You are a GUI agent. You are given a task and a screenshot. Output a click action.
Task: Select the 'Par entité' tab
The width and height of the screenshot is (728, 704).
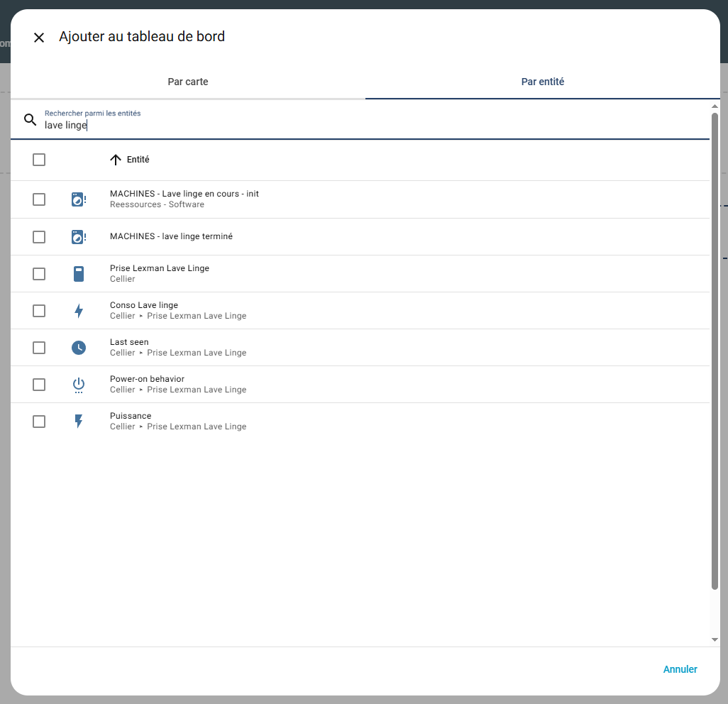[542, 82]
